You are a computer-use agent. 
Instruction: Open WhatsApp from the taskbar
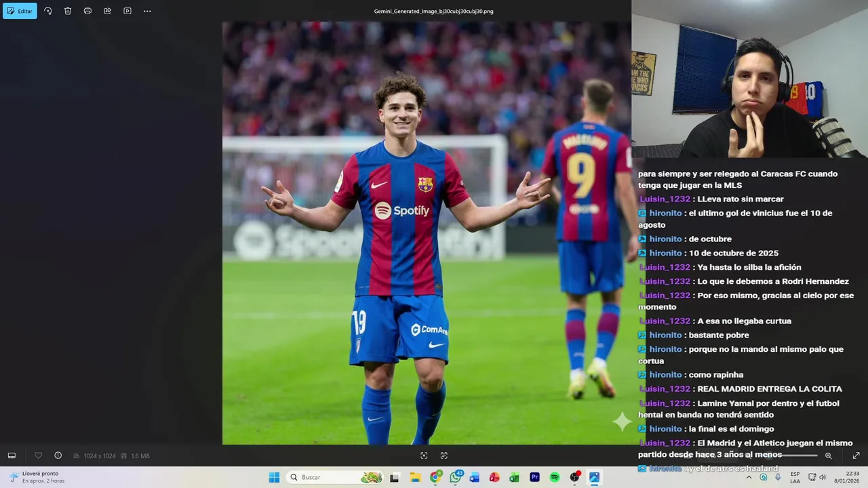[x=455, y=477]
